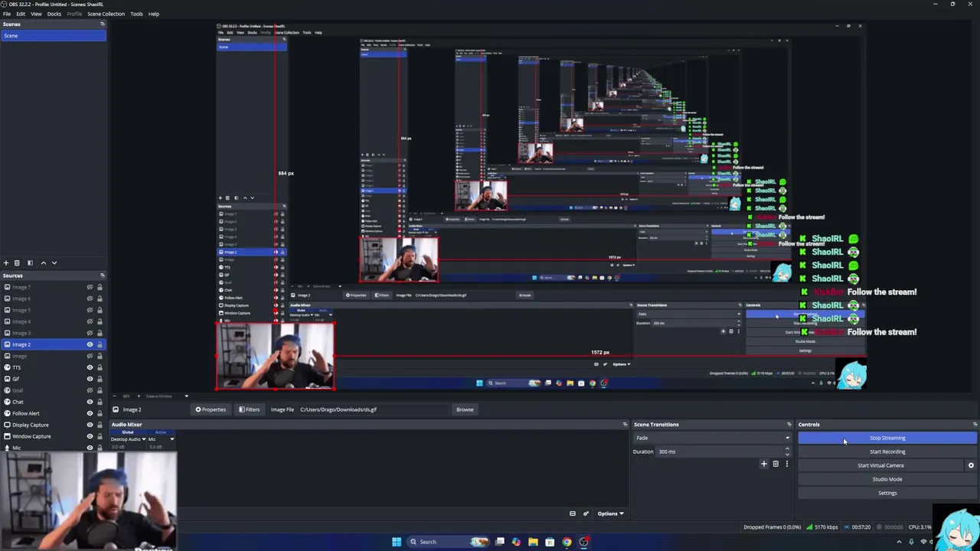Pop out the Scenes dock

pos(102,24)
